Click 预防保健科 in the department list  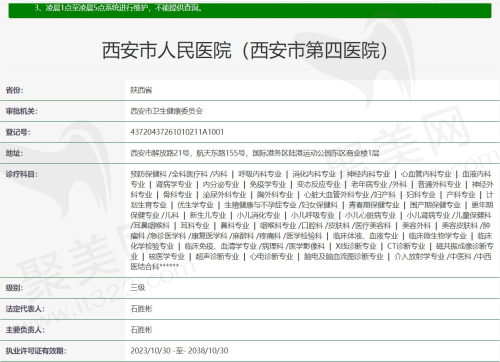[148, 174]
